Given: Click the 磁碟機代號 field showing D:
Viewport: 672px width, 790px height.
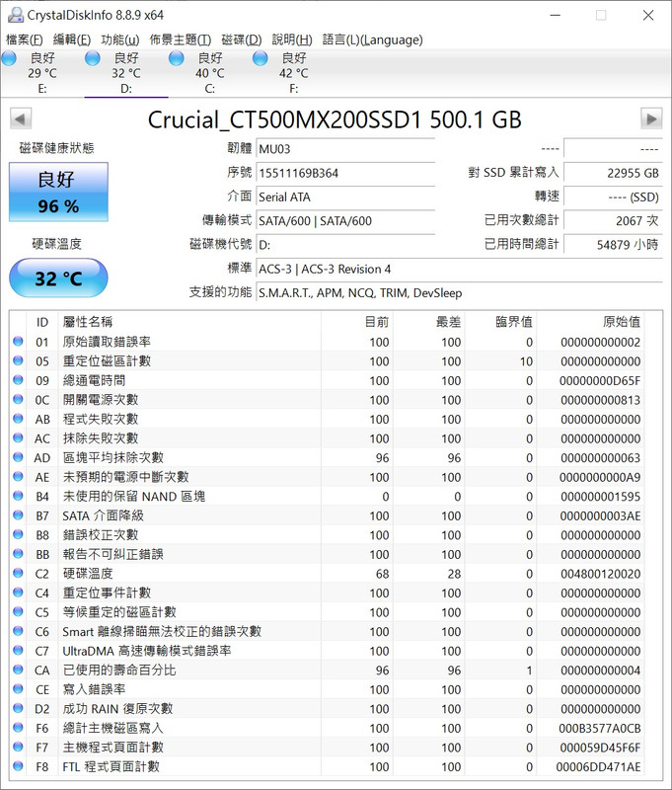Looking at the screenshot, I should [345, 245].
